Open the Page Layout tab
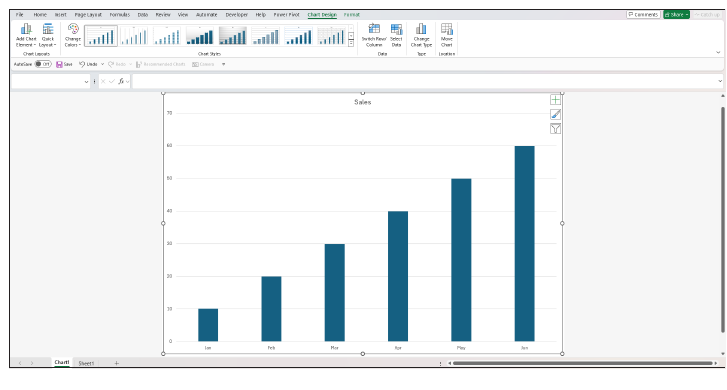 pos(88,15)
